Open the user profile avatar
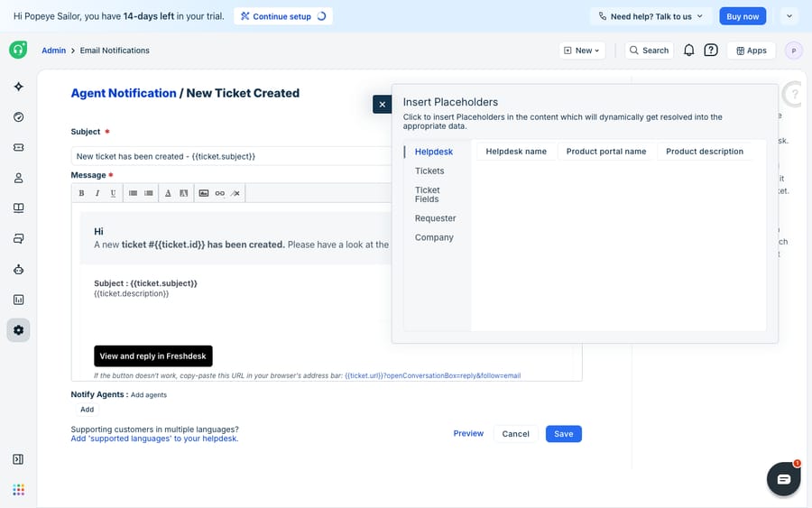 pyautogui.click(x=793, y=51)
